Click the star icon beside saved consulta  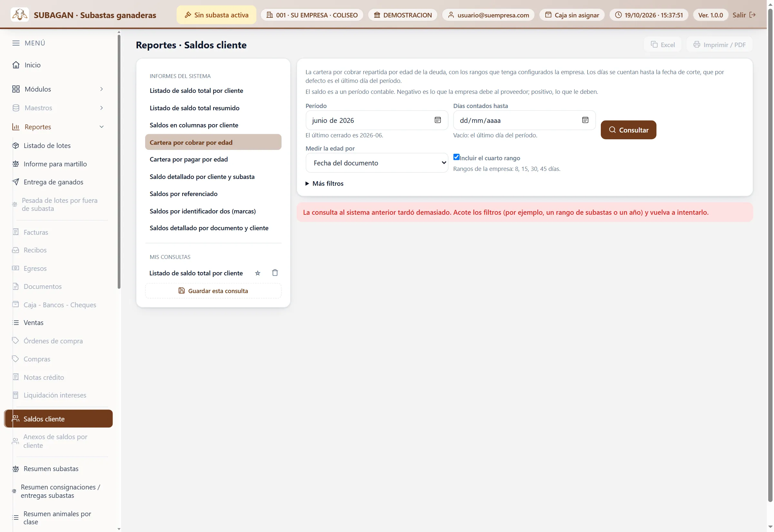pos(257,273)
